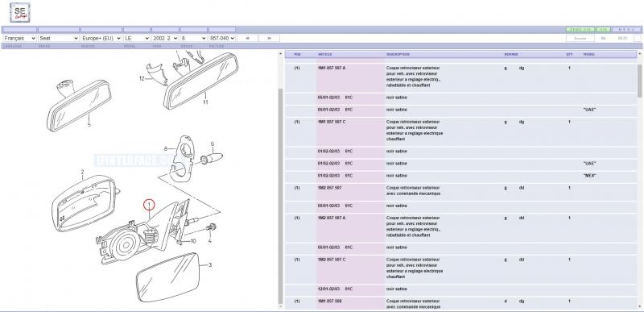Go to next picture with » button
644x312 pixels.
[x=270, y=38]
